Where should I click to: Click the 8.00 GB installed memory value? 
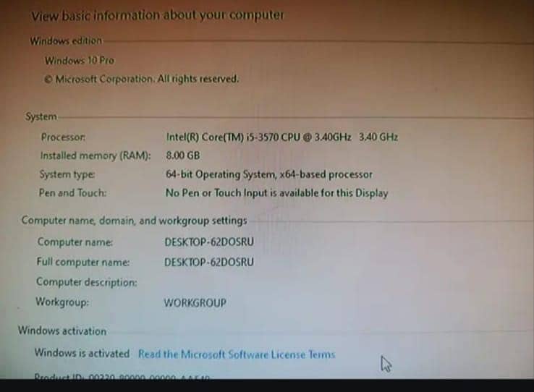(x=183, y=155)
